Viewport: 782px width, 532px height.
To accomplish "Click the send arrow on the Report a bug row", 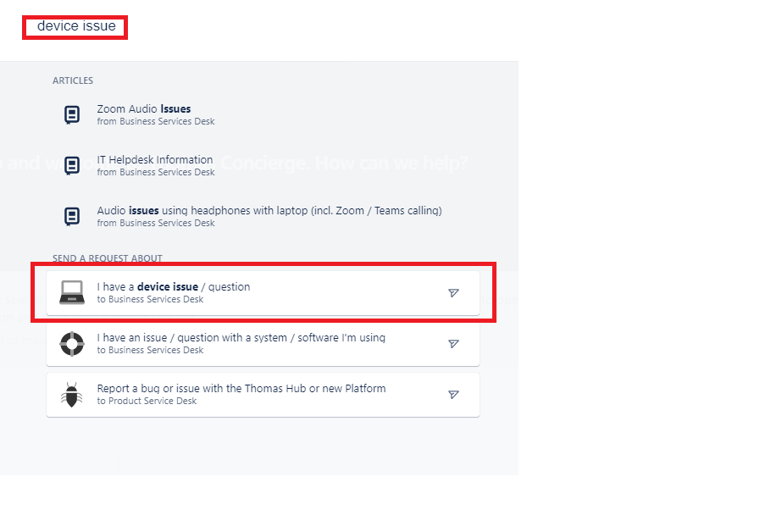I will click(453, 395).
